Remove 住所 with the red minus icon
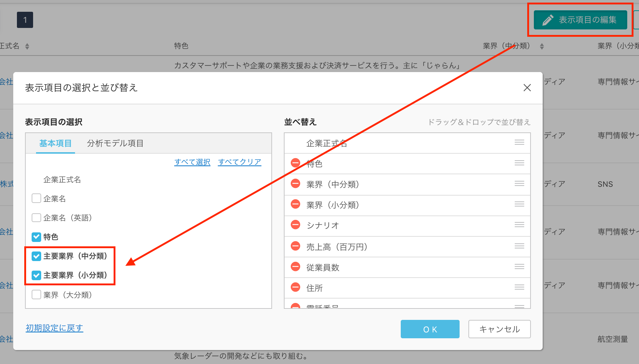The height and width of the screenshot is (364, 639). tap(296, 287)
